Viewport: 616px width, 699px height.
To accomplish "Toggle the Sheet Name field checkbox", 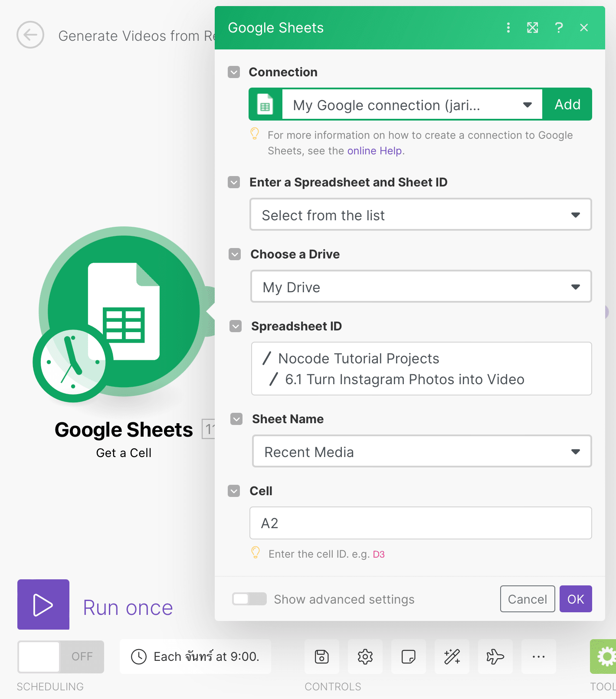I will click(236, 419).
